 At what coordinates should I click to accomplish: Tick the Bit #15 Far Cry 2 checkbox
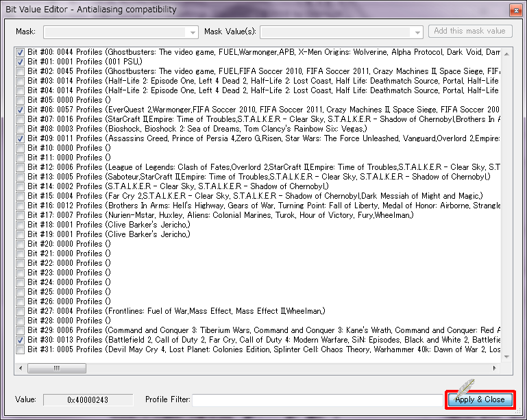pyautogui.click(x=20, y=196)
